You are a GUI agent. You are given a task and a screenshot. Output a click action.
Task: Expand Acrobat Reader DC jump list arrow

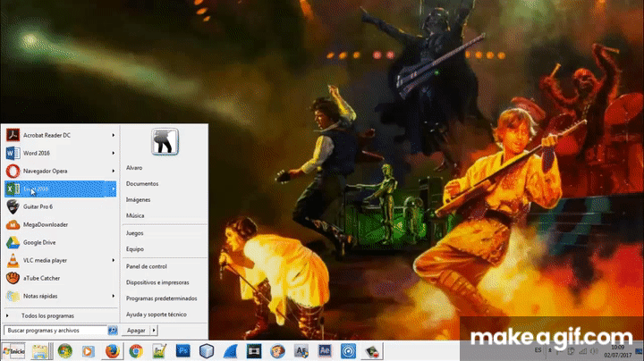(114, 135)
